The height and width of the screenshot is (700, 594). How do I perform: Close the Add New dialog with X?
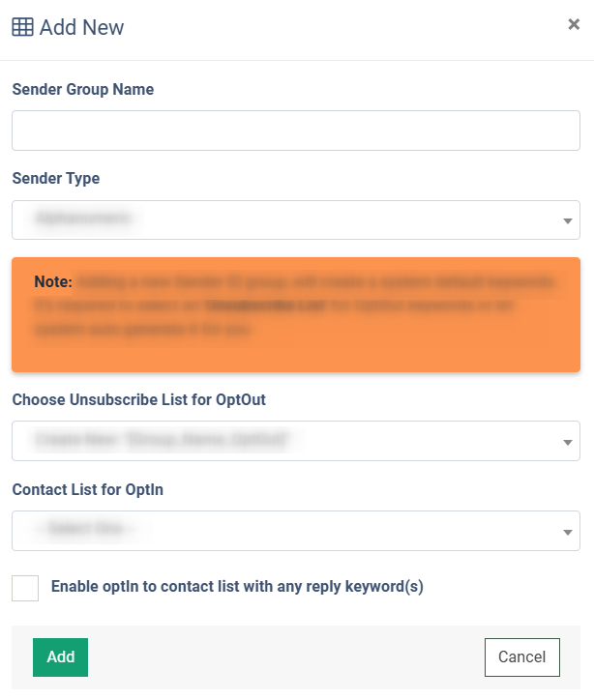coord(574,25)
